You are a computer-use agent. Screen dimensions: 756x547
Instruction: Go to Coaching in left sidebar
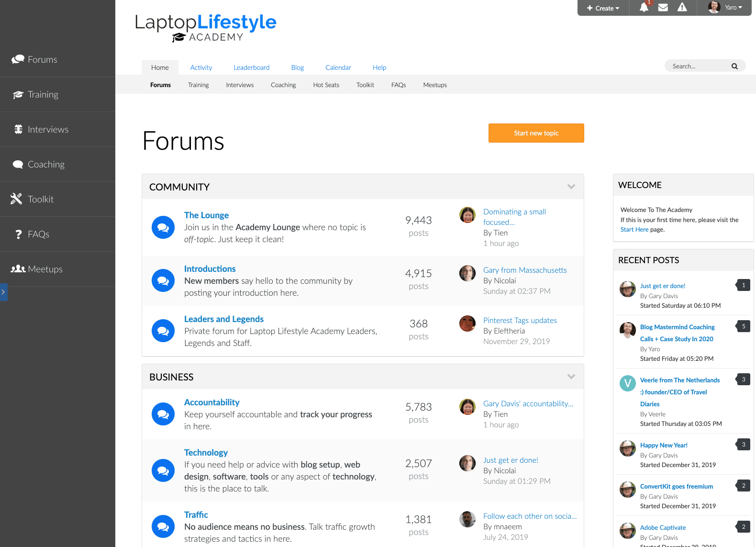pyautogui.click(x=57, y=164)
